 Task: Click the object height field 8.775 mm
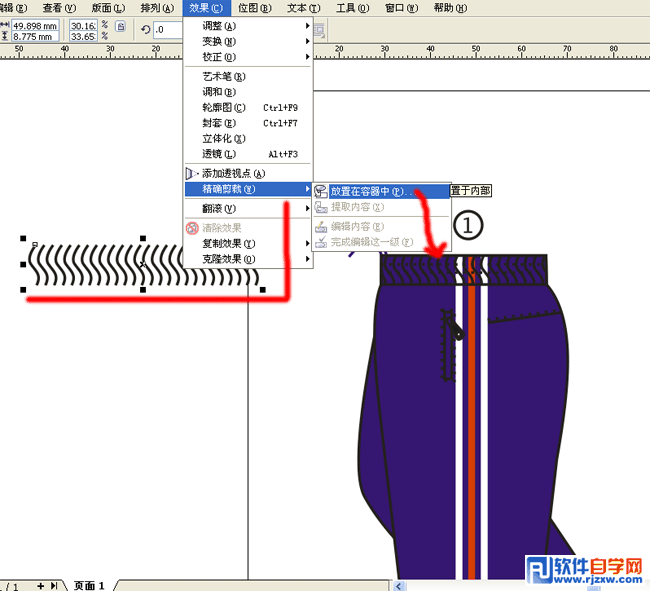(35, 36)
